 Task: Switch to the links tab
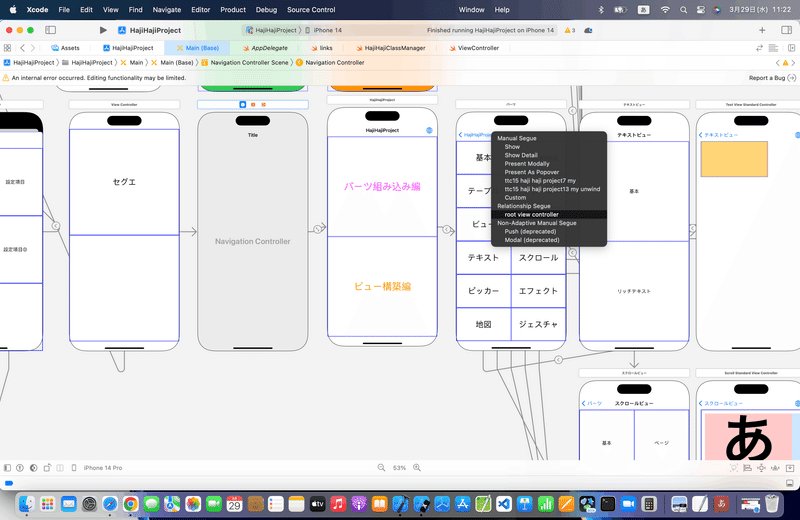tap(322, 48)
